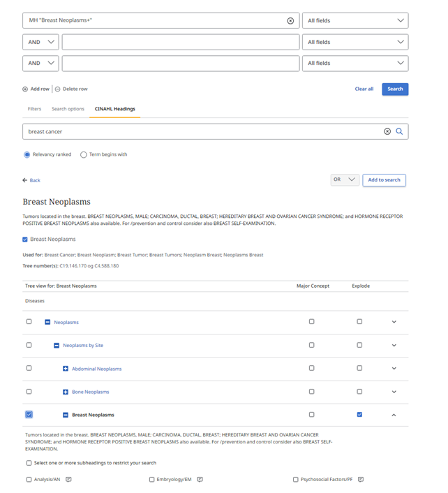The height and width of the screenshot is (493, 448).
Task: Collapse the Neoplasms by Site tree node
Action: point(57,346)
